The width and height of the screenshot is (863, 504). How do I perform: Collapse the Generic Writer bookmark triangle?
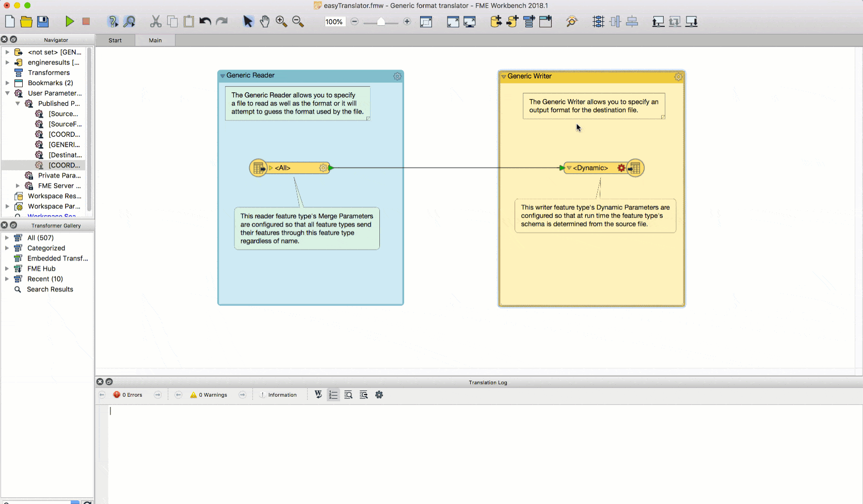click(504, 76)
